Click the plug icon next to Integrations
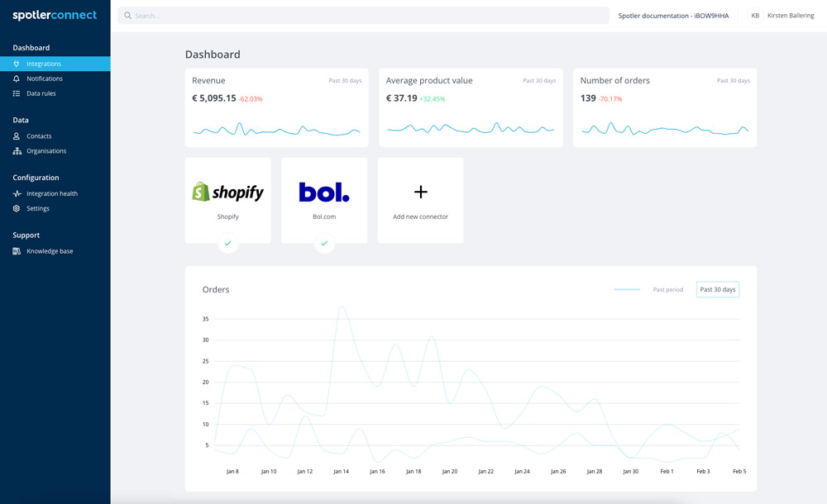The image size is (827, 504). pyautogui.click(x=17, y=64)
